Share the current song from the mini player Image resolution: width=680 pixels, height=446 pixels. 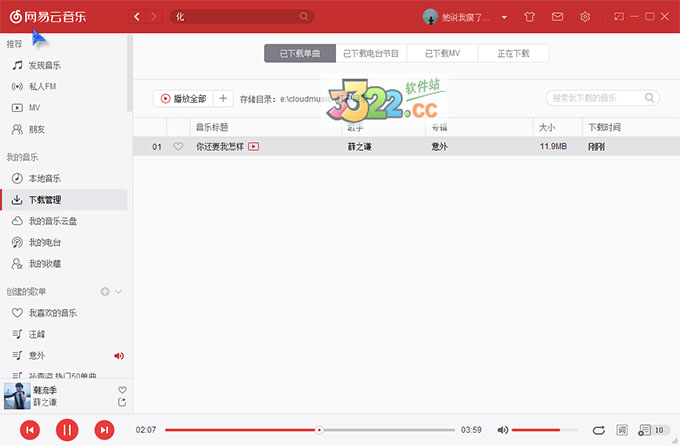(x=122, y=402)
